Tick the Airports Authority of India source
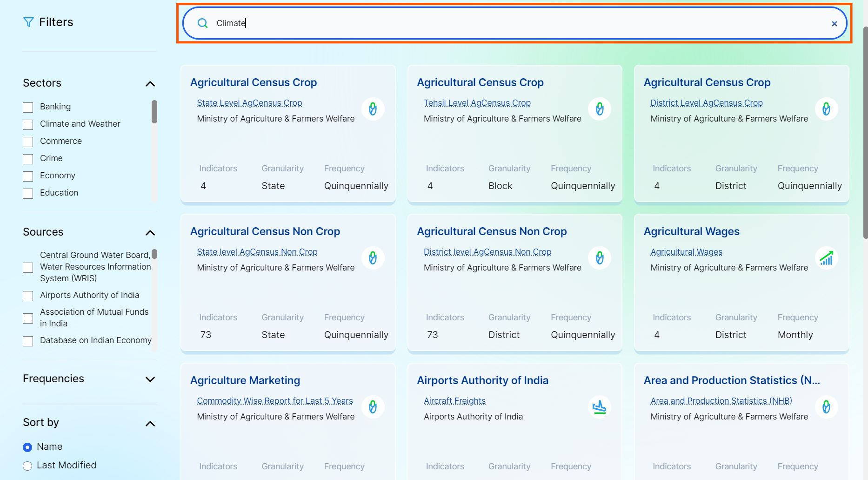The image size is (868, 480). 28,296
